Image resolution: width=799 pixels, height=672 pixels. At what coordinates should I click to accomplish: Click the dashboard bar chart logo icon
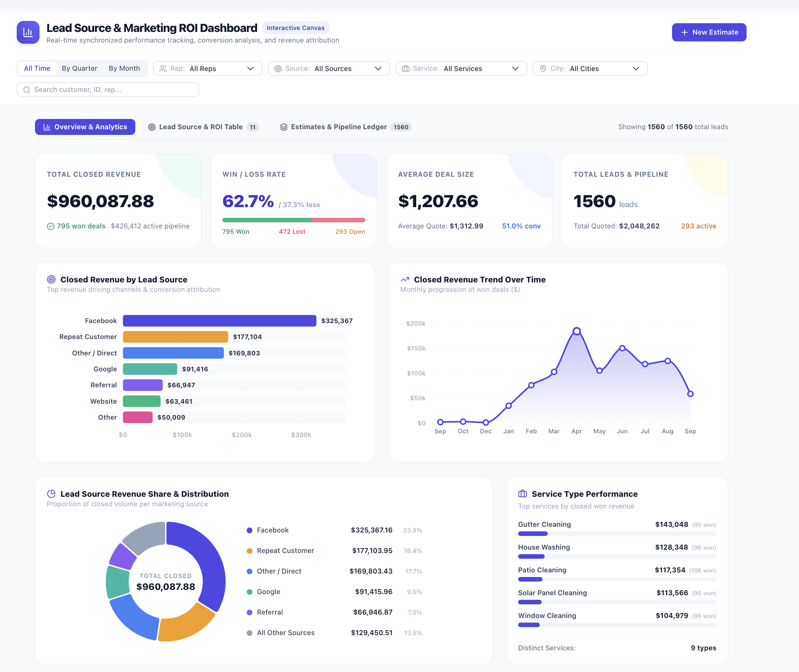(x=28, y=32)
